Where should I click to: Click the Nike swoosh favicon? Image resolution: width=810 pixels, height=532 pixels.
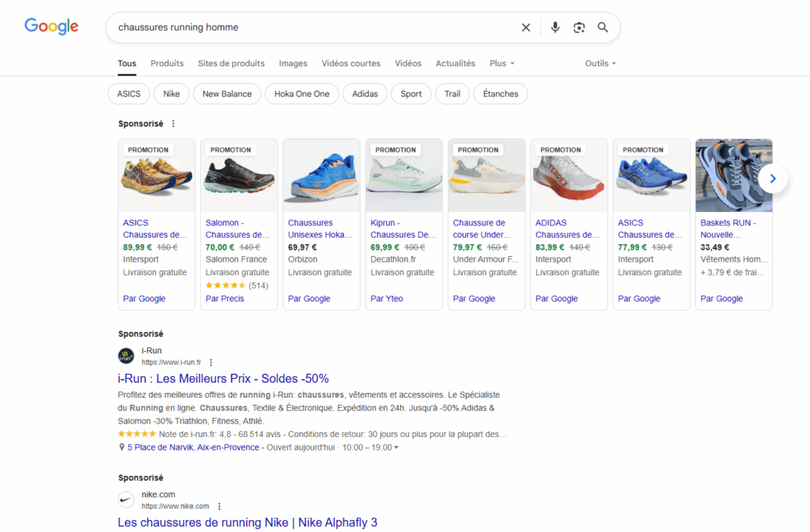pyautogui.click(x=126, y=500)
